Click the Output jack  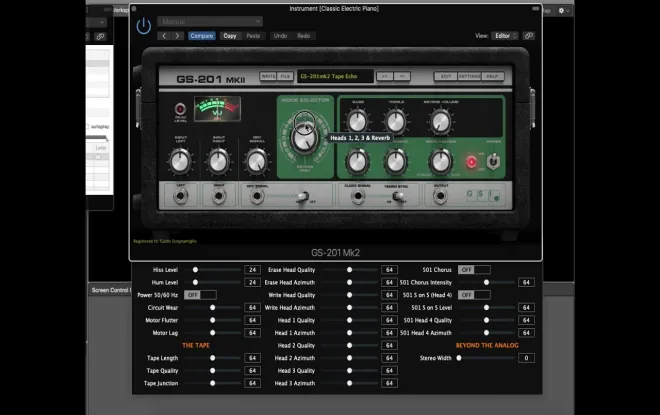(440, 196)
